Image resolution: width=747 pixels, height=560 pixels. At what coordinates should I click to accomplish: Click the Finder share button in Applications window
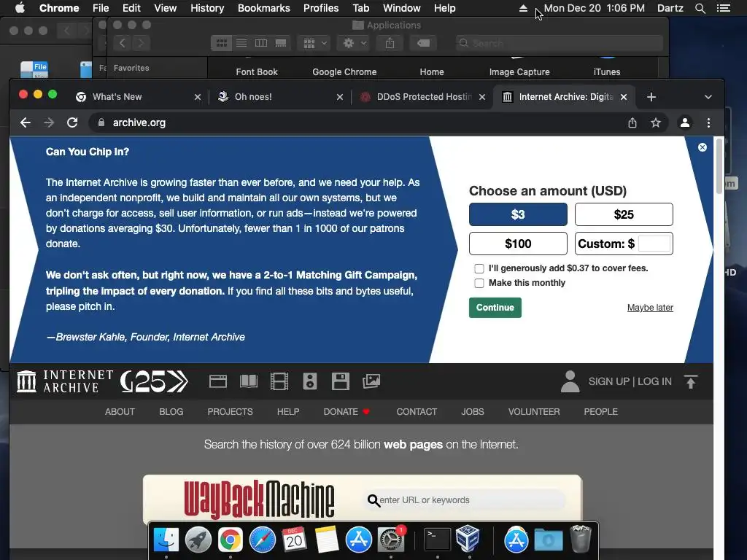point(390,43)
